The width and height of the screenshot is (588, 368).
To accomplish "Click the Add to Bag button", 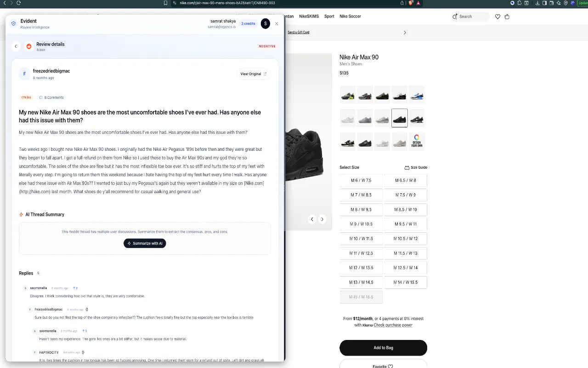I will click(x=383, y=348).
